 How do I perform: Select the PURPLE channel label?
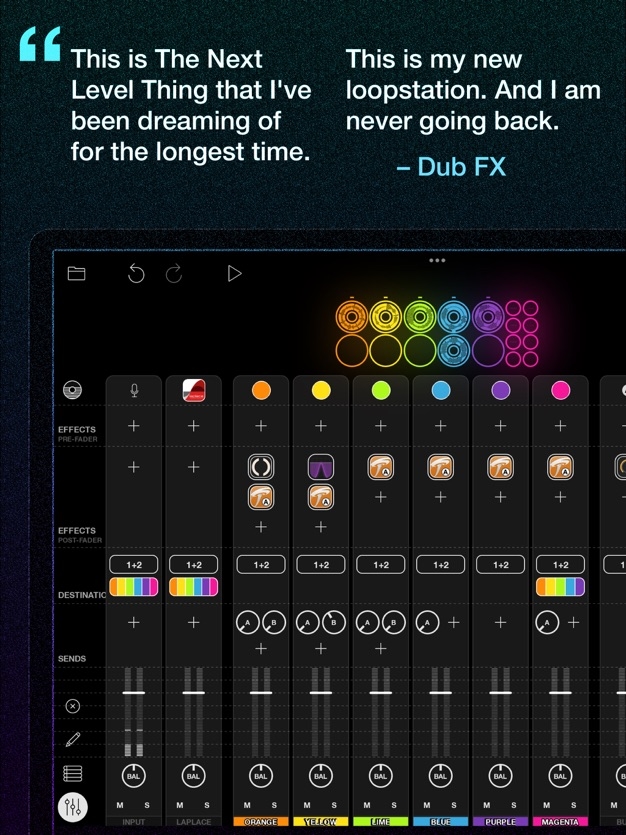tap(500, 822)
